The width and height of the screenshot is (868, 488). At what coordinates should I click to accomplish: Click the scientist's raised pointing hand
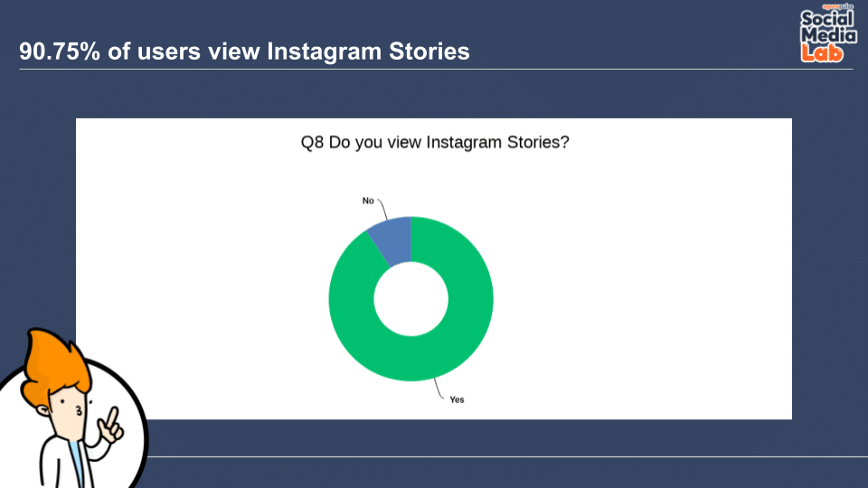tap(110, 426)
